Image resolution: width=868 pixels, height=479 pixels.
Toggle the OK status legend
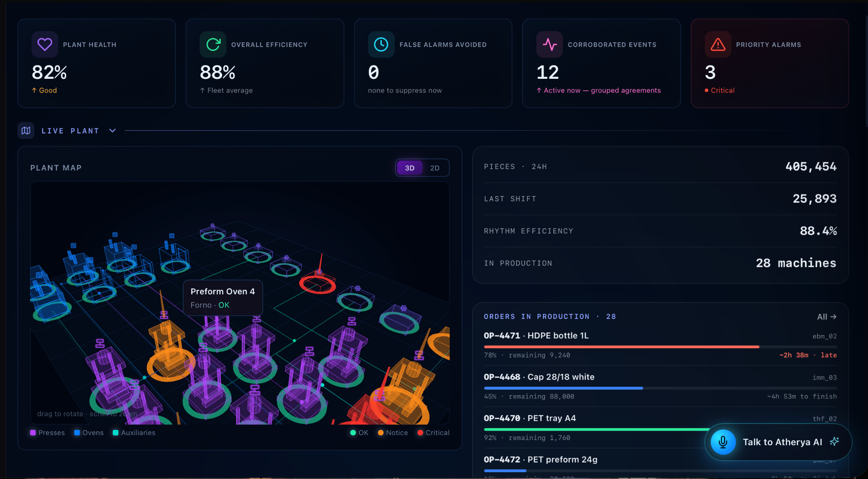click(359, 432)
